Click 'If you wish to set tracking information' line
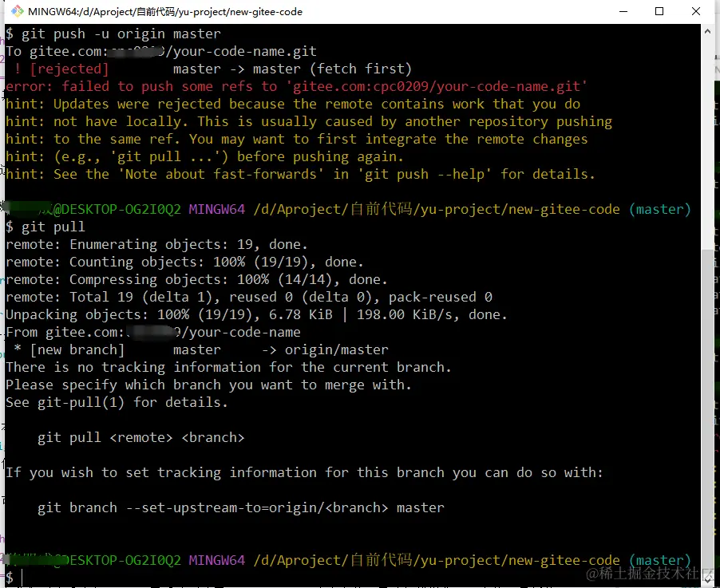Screen dimensions: 720x588 pyautogui.click(x=304, y=473)
